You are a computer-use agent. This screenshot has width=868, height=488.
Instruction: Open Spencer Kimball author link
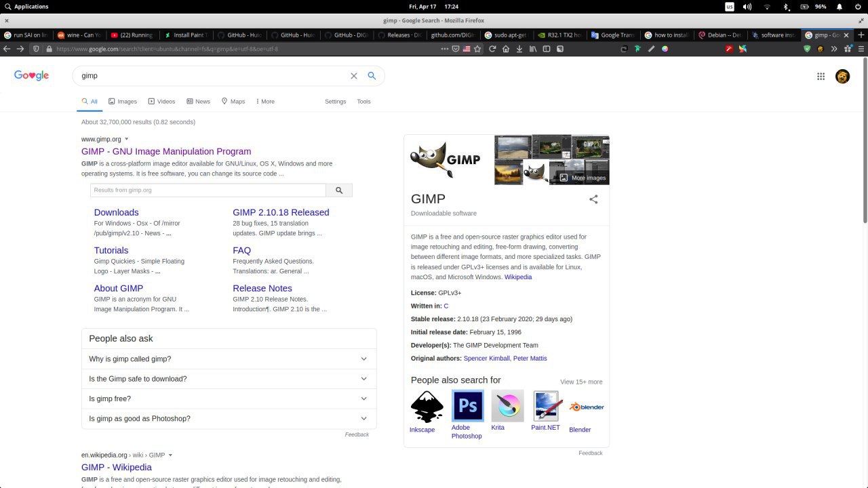(x=486, y=358)
